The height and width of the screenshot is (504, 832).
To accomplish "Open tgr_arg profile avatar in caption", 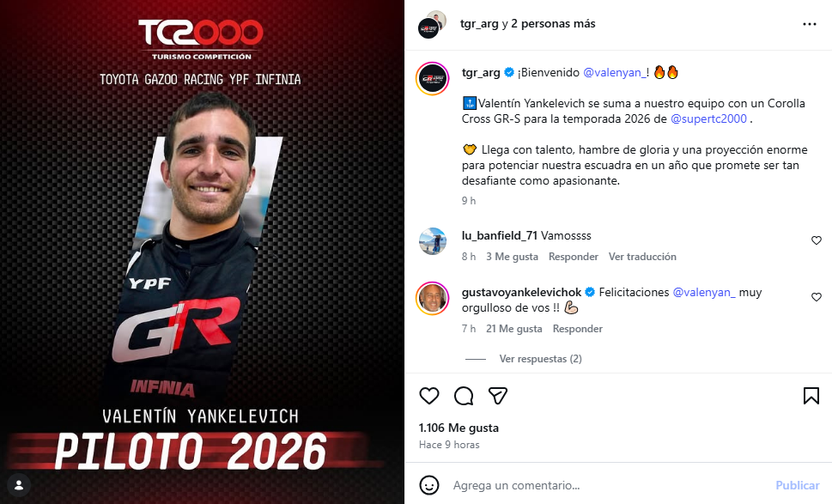I will pos(432,78).
